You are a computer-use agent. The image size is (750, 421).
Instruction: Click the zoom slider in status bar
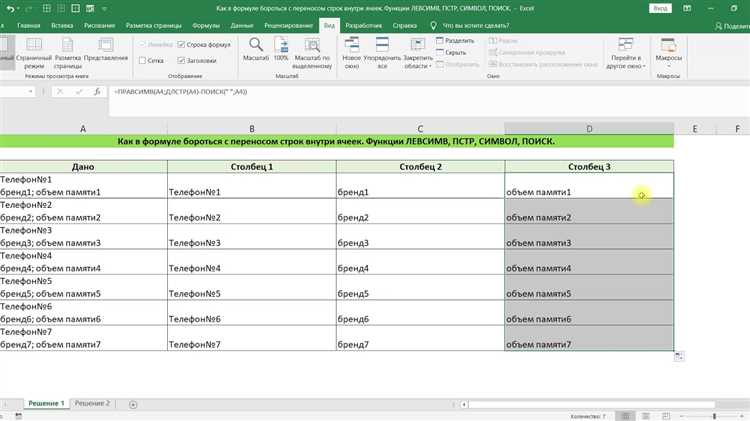[x=714, y=416]
